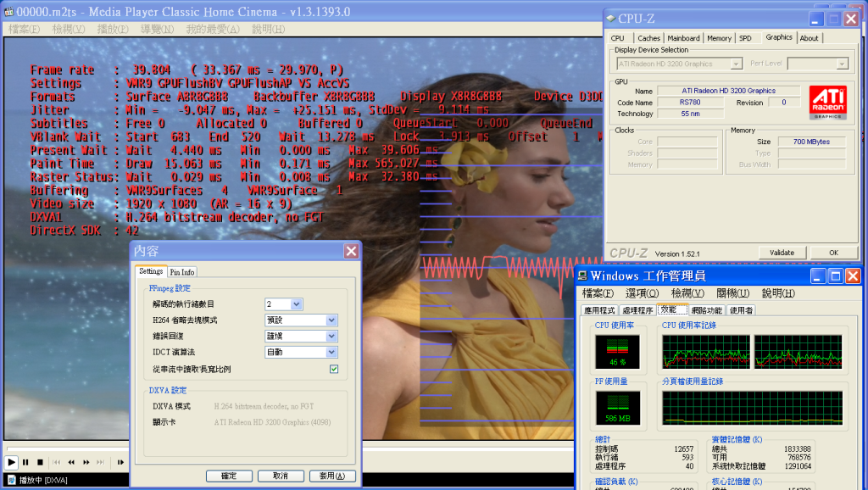Click the Validate button in CPU-Z
The height and width of the screenshot is (490, 868).
pyautogui.click(x=782, y=253)
